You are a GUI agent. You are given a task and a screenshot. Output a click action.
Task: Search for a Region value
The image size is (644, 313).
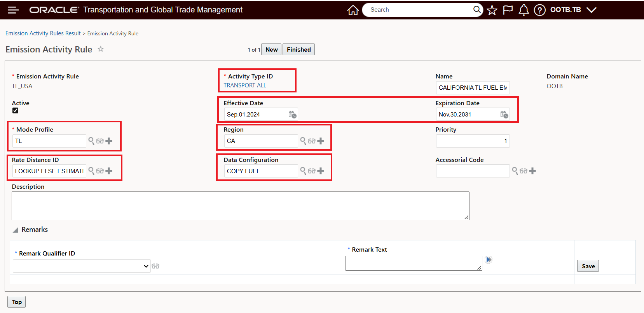303,141
